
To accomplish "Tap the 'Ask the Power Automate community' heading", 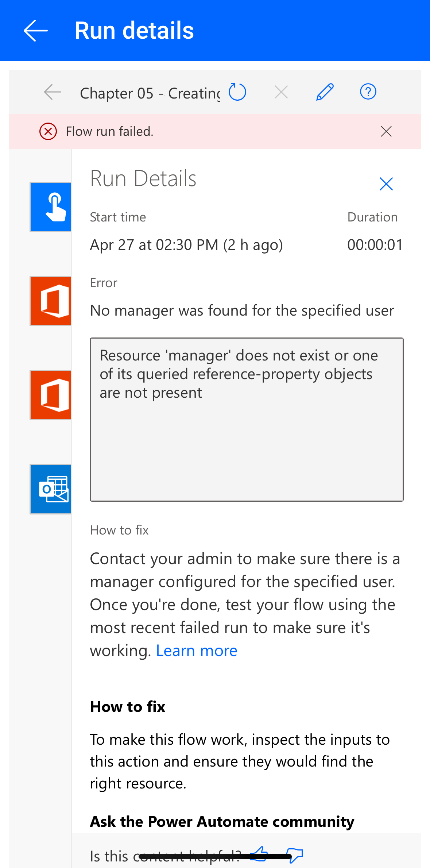I will click(x=222, y=822).
